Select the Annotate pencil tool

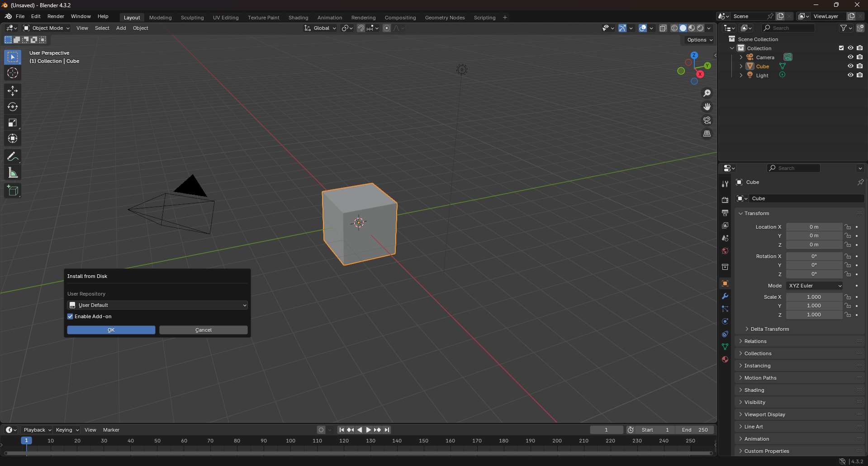(x=13, y=157)
